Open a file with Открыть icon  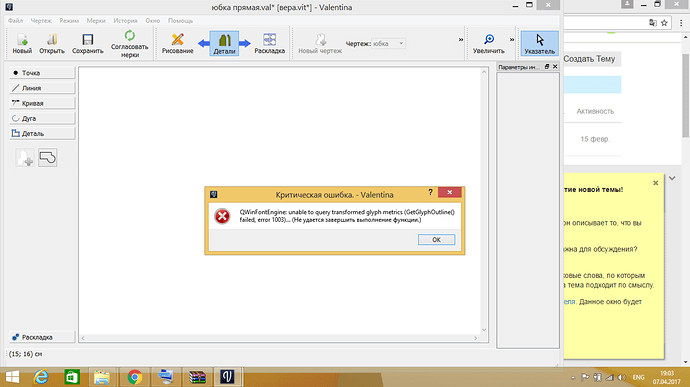[x=51, y=43]
